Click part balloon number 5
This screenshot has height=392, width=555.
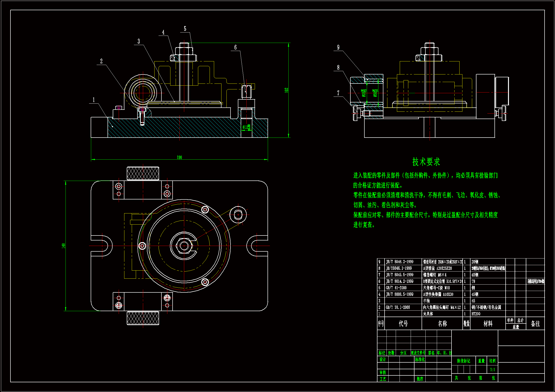(185, 29)
